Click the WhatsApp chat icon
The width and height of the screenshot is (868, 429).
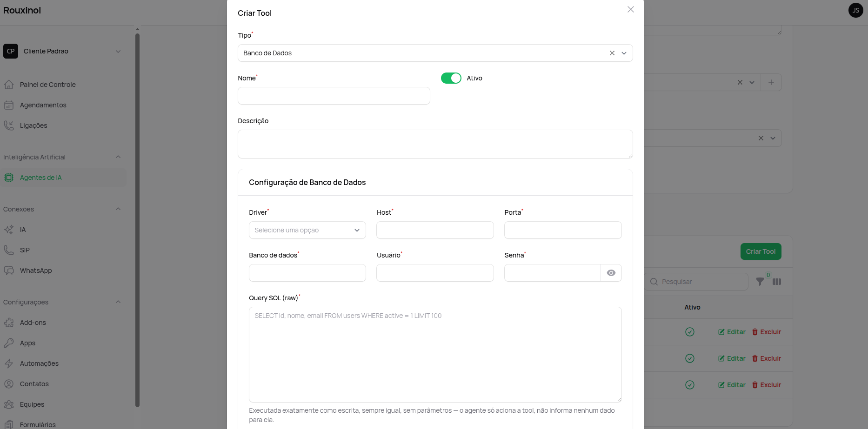(x=9, y=271)
